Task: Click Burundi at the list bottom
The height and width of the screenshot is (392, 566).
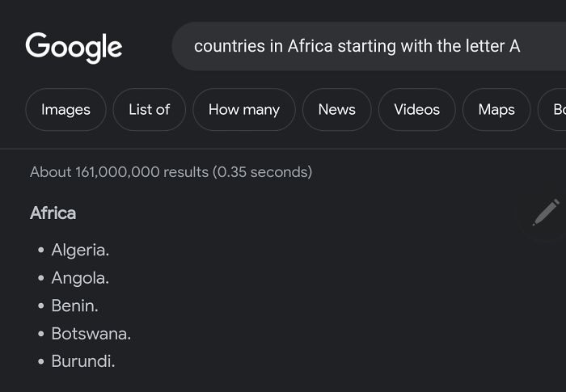Action: (x=82, y=361)
